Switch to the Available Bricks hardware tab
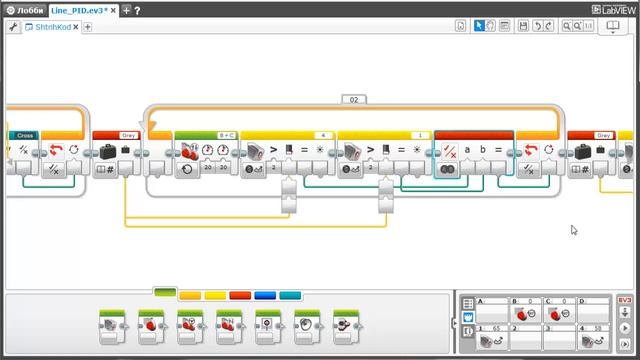Viewport: 640px width, 360px height. [x=468, y=332]
